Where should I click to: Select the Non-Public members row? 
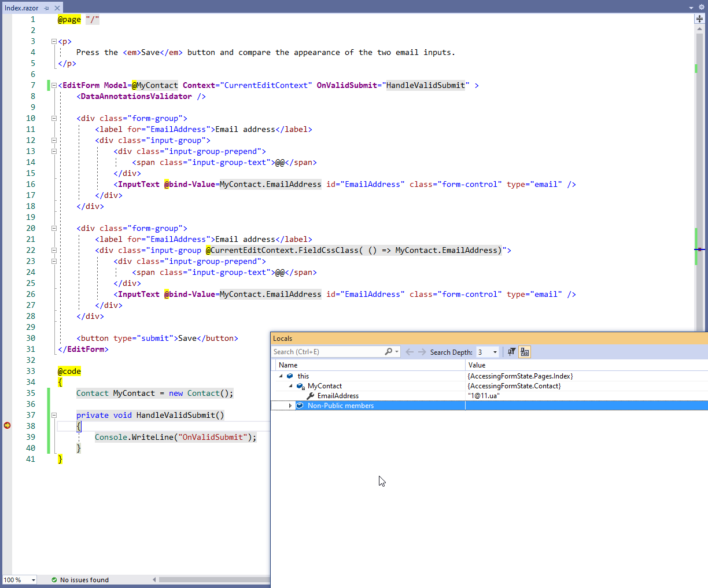[x=489, y=406]
